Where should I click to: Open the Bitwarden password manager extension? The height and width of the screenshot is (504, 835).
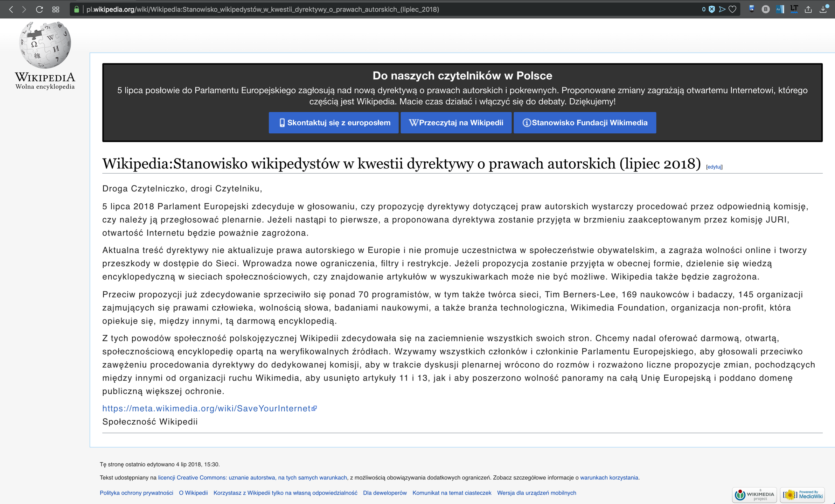765,9
